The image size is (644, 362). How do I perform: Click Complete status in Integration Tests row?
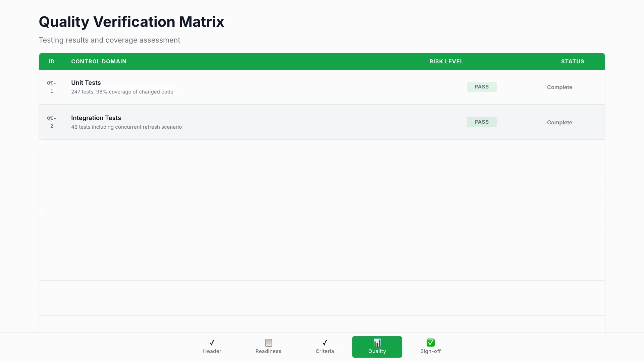(559, 122)
